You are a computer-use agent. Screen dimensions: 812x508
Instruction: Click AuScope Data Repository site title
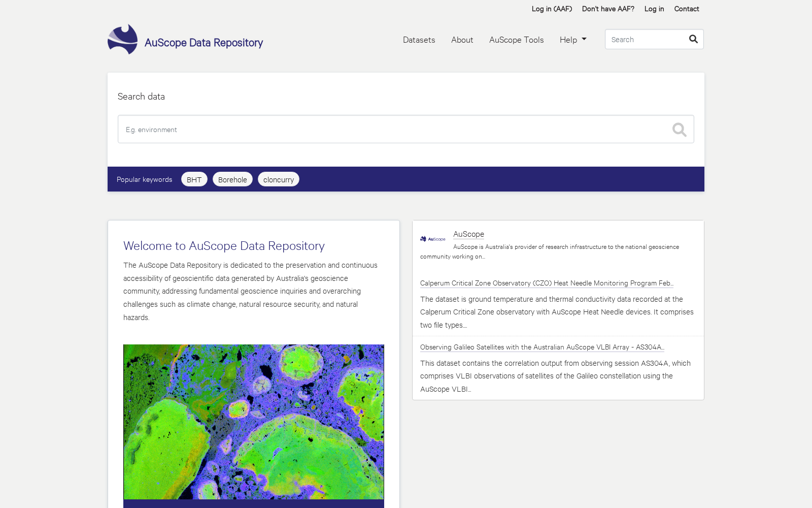[x=204, y=43]
